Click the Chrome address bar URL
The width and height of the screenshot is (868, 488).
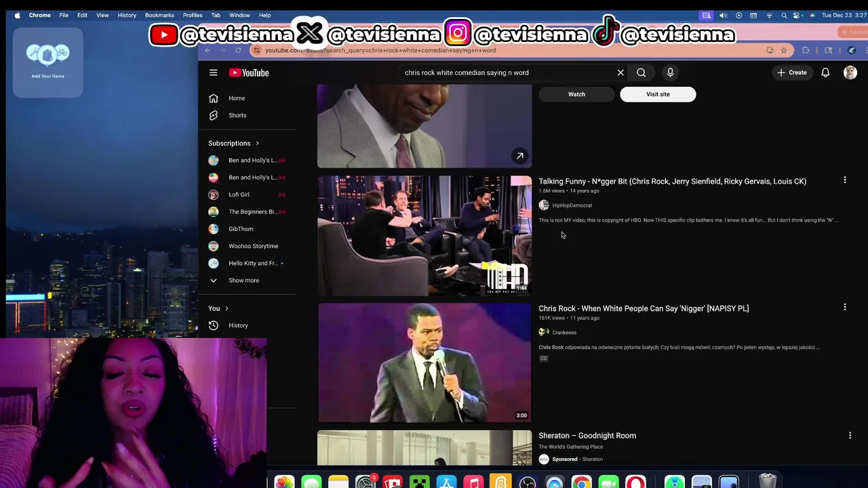tap(380, 50)
